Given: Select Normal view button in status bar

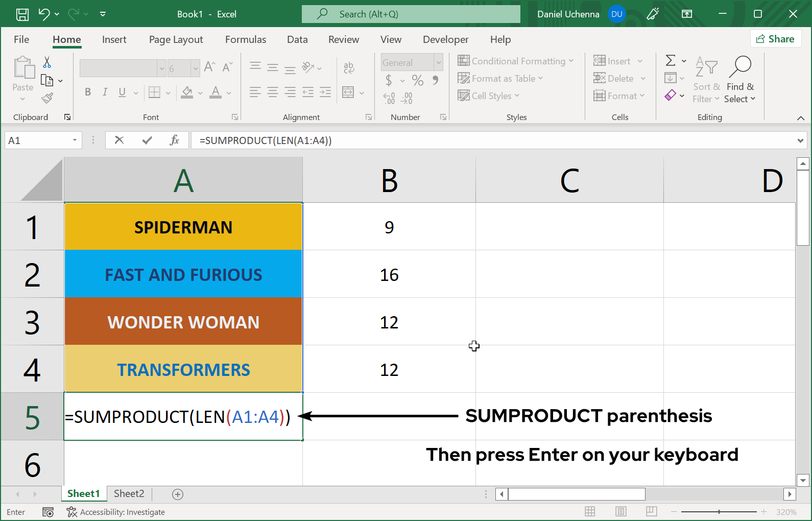Looking at the screenshot, I should [x=590, y=512].
